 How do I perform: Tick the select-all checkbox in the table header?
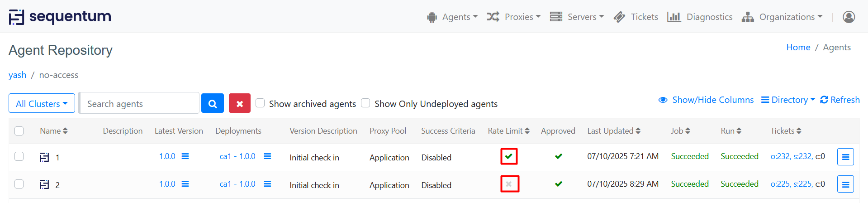point(19,131)
